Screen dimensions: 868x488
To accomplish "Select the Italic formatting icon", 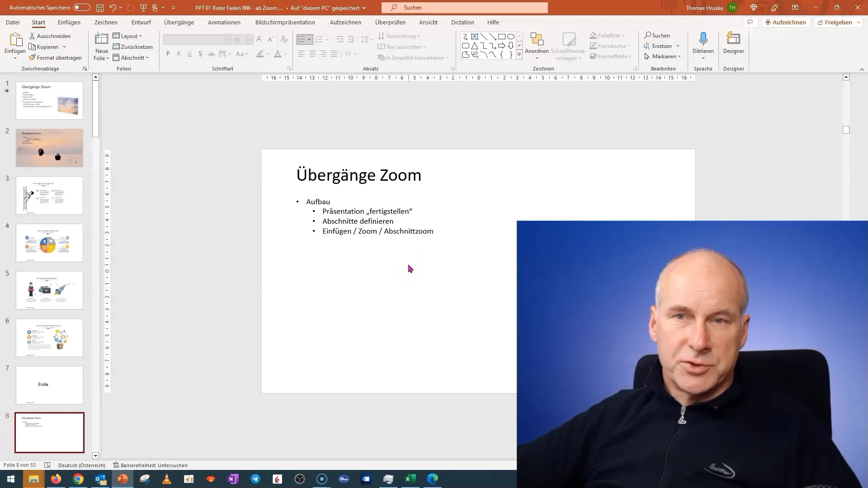I will [x=179, y=54].
